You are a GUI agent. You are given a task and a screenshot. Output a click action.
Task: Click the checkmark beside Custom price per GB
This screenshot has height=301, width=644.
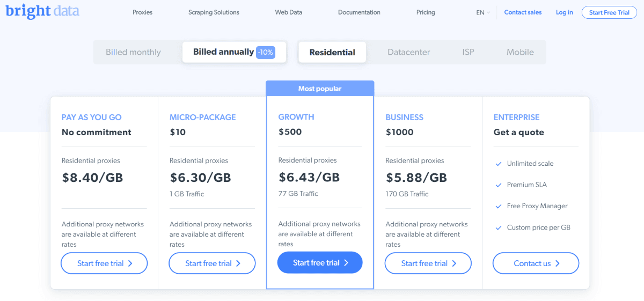499,227
